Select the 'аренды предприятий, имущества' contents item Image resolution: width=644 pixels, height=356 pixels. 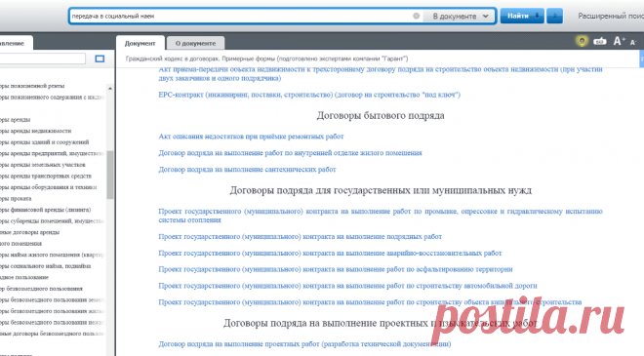[52, 153]
